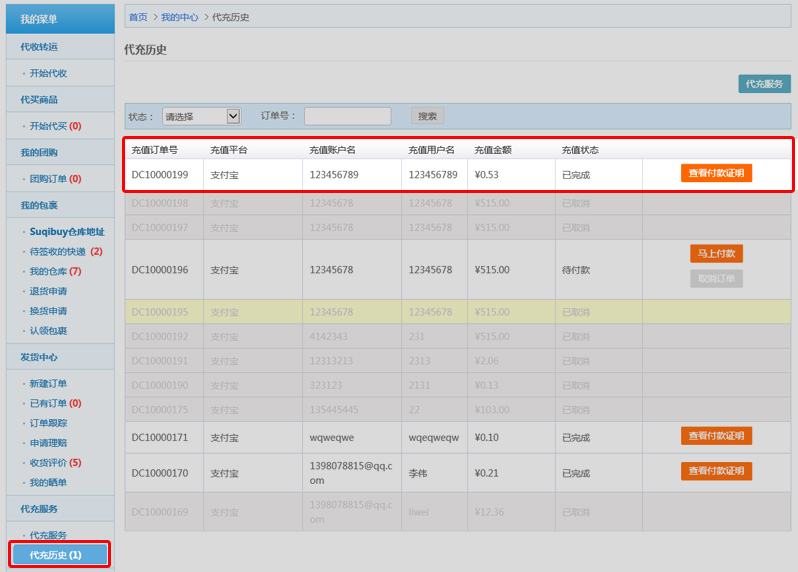The height and width of the screenshot is (572, 798).
Task: Click 马上付款 for order DC10000196
Action: click(716, 253)
